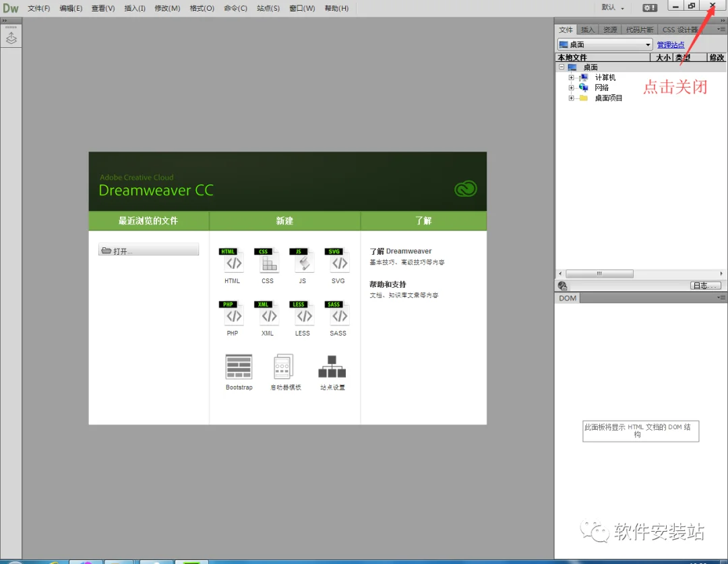728x564 pixels.
Task: Click the sync settings gear icon
Action: (650, 8)
